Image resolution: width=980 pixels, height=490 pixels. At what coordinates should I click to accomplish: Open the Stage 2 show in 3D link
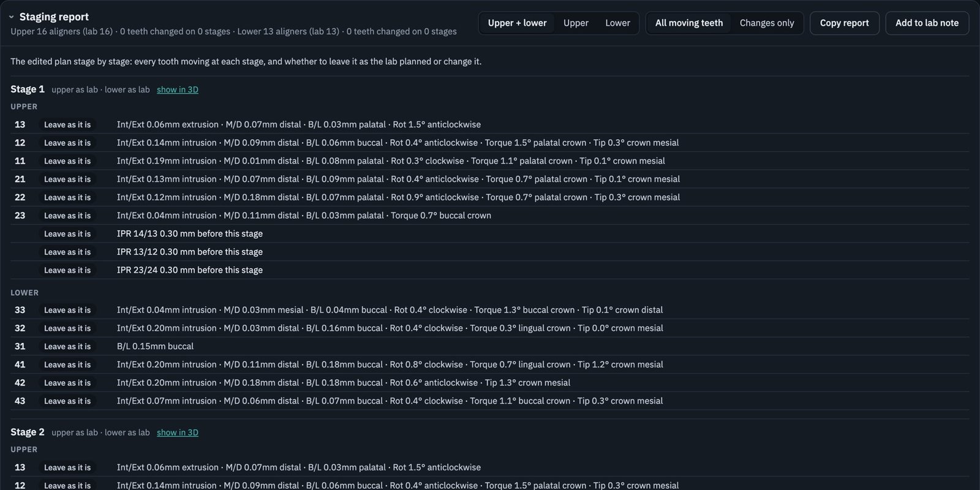click(x=178, y=432)
